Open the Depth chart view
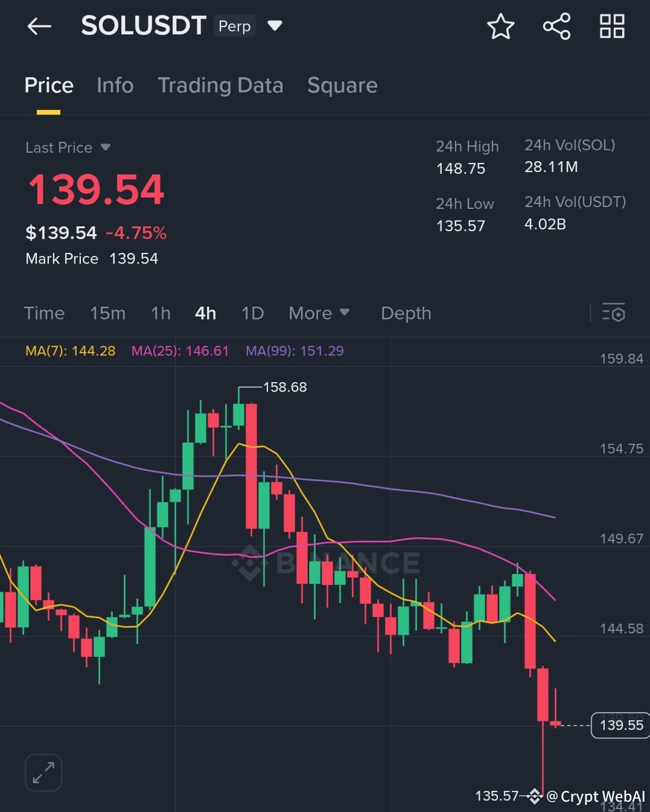Image resolution: width=650 pixels, height=812 pixels. pyautogui.click(x=406, y=313)
